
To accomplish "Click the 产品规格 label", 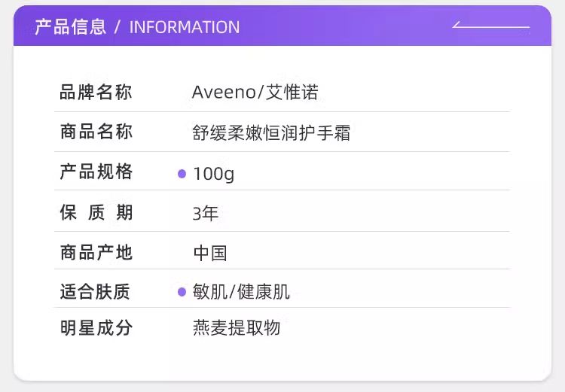I will 96,172.
